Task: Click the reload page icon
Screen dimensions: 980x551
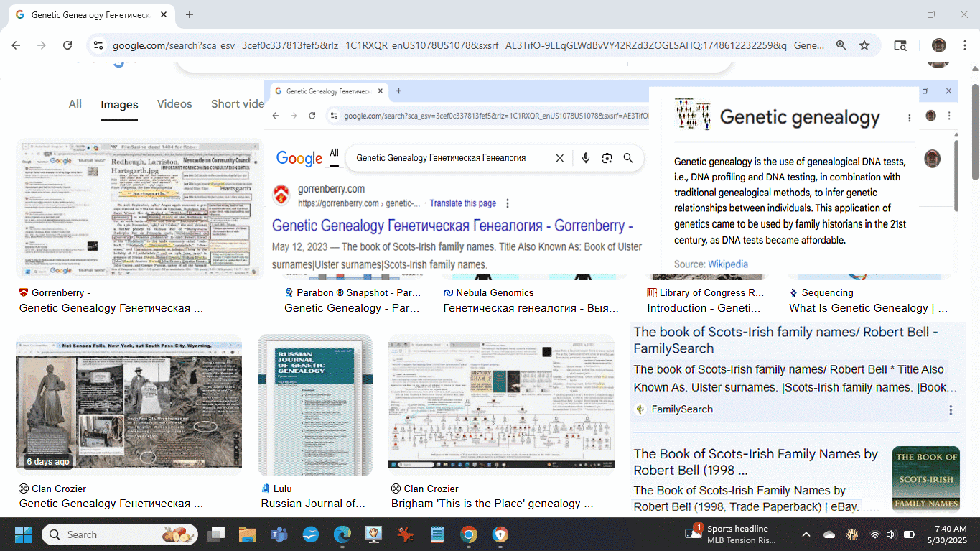Action: point(67,45)
